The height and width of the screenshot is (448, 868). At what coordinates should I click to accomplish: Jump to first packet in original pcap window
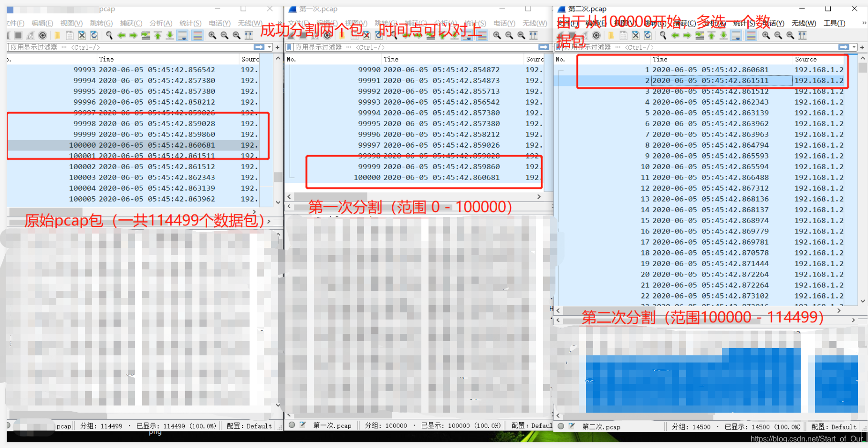(157, 35)
